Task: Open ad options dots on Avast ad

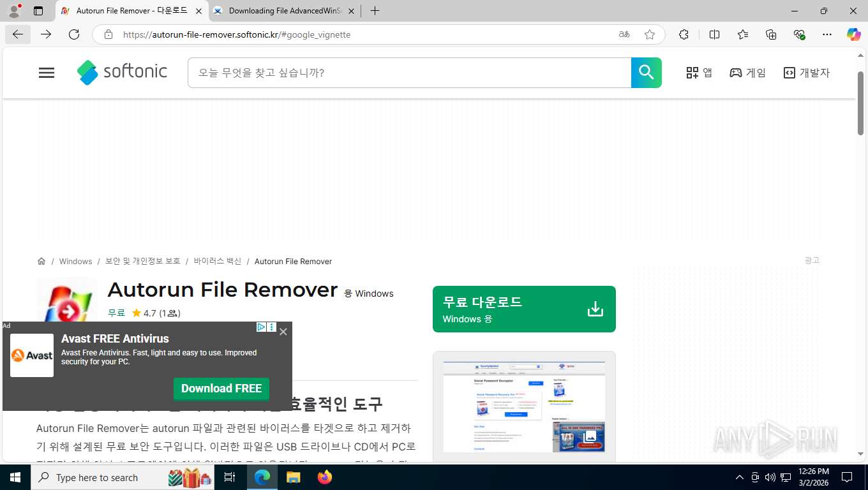Action: [x=272, y=327]
